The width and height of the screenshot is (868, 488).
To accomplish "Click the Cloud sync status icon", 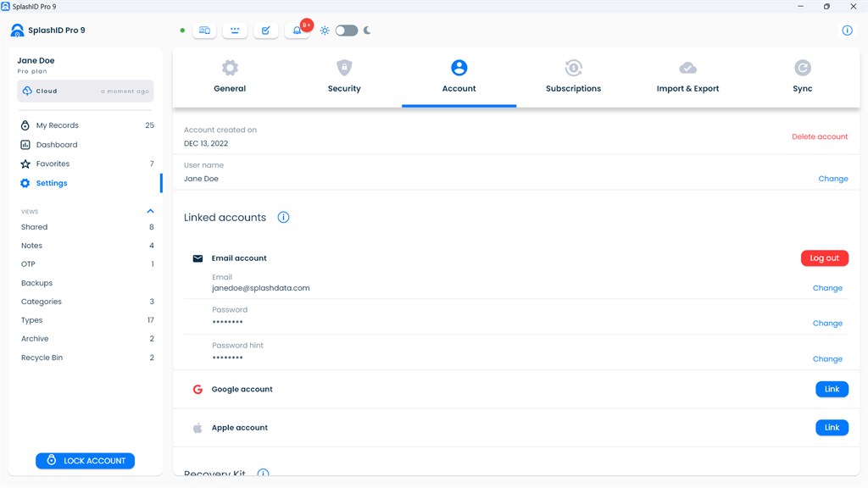I will [27, 91].
